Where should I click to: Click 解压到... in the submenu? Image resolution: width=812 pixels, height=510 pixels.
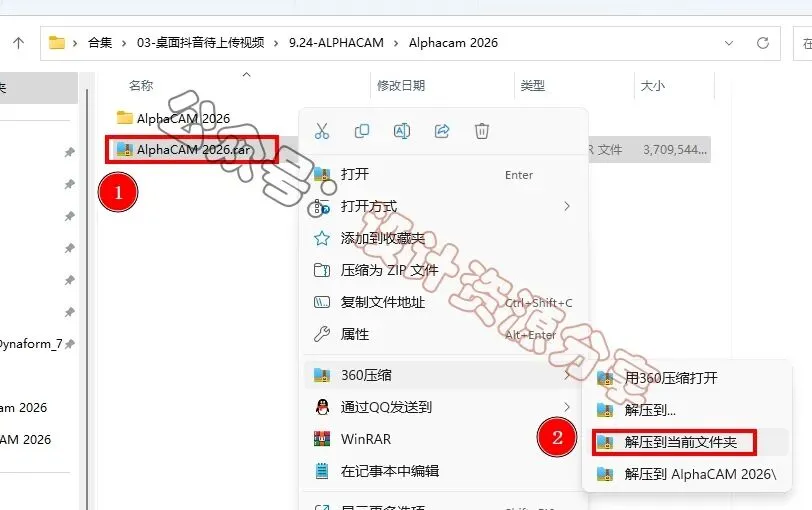click(687, 411)
